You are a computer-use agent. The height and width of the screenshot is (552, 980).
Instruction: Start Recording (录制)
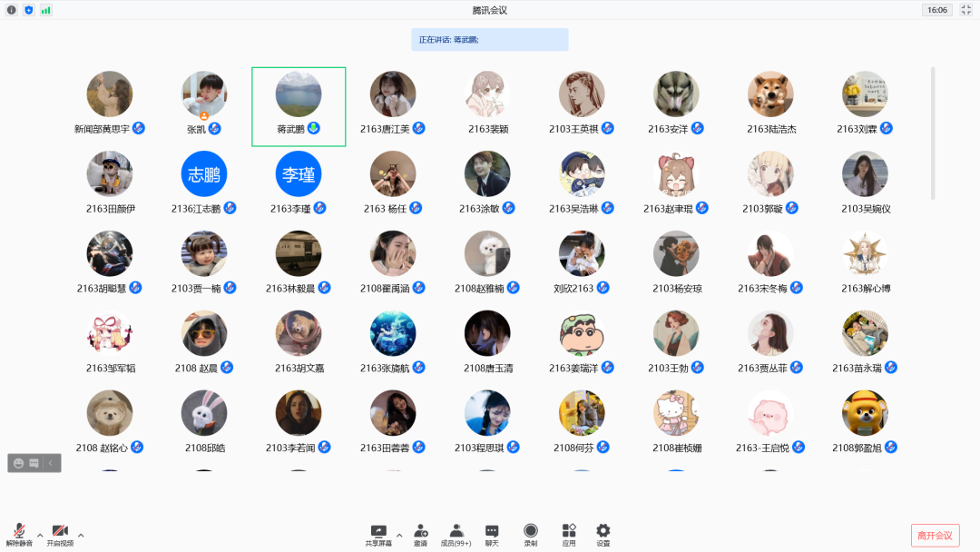click(531, 534)
